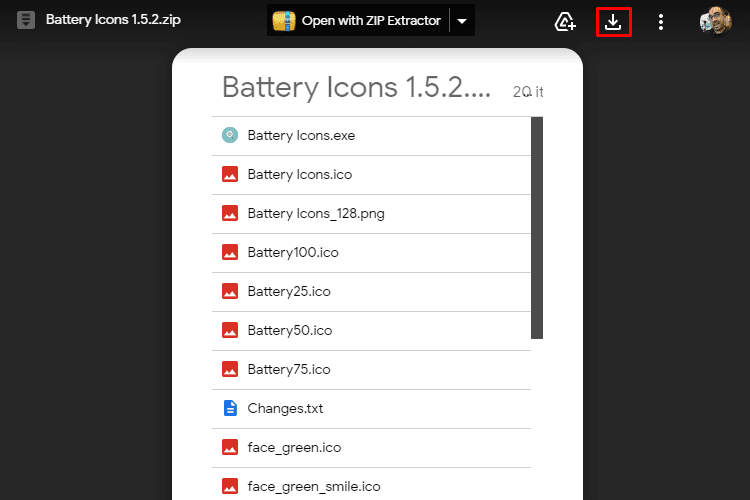The image size is (750, 500).
Task: Select the Battery Icons.ico file name
Action: [x=300, y=174]
